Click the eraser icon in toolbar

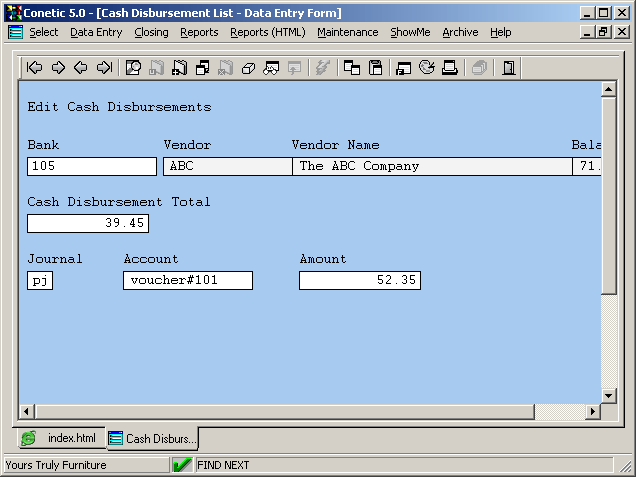pyautogui.click(x=248, y=68)
